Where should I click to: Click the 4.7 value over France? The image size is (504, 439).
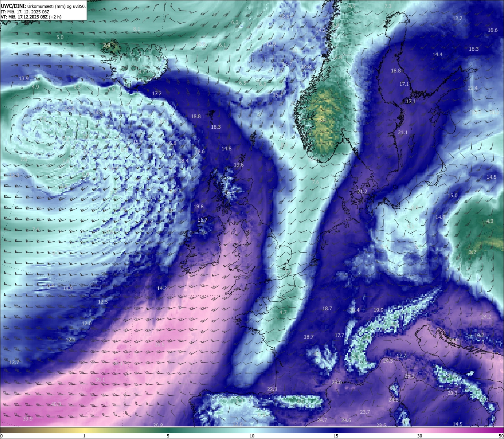283,313
